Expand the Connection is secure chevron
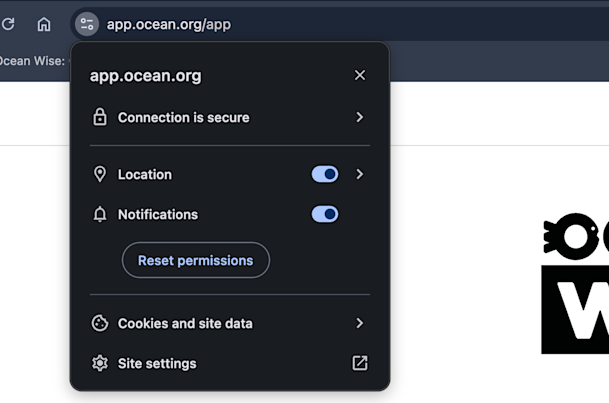 pyautogui.click(x=360, y=117)
